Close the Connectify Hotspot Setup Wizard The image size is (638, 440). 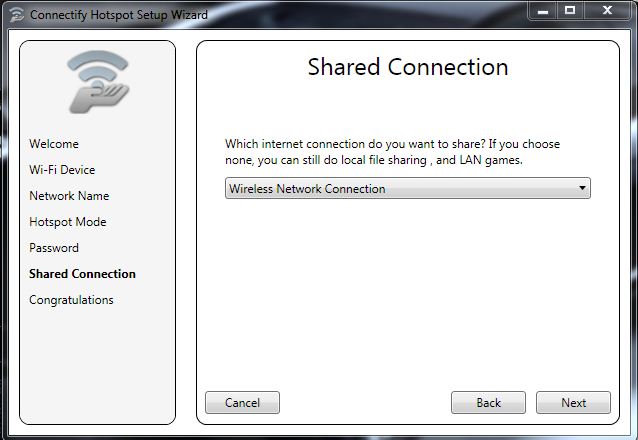607,11
